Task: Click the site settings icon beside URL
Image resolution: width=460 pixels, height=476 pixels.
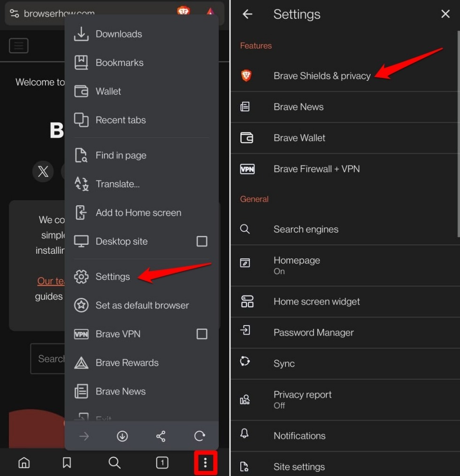Action: (x=14, y=13)
